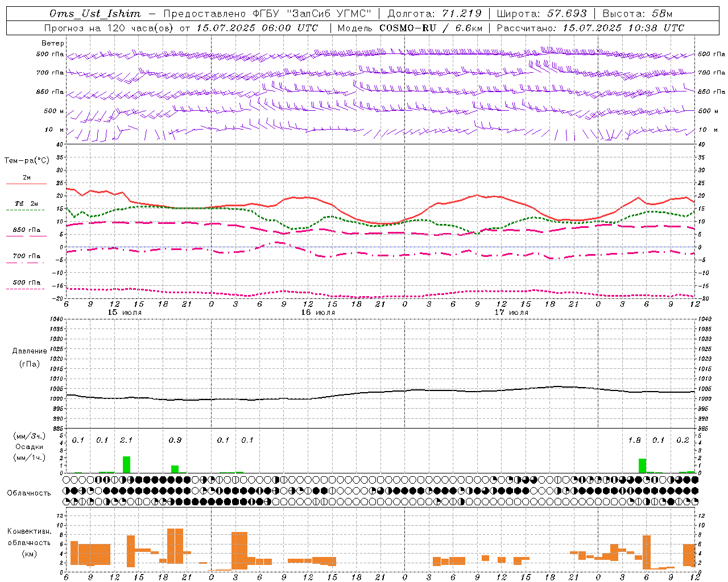
Task: Click the Конвективн. облачность label
Action: coord(29,537)
